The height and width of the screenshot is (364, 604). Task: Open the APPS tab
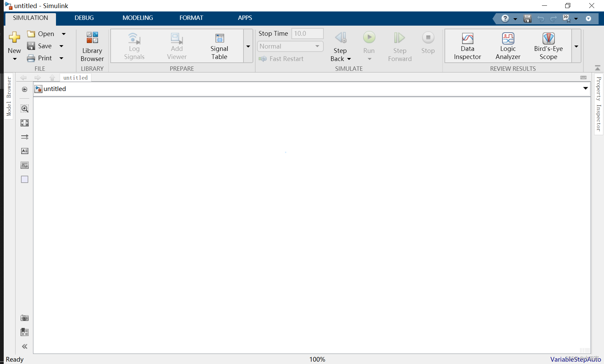tap(245, 18)
